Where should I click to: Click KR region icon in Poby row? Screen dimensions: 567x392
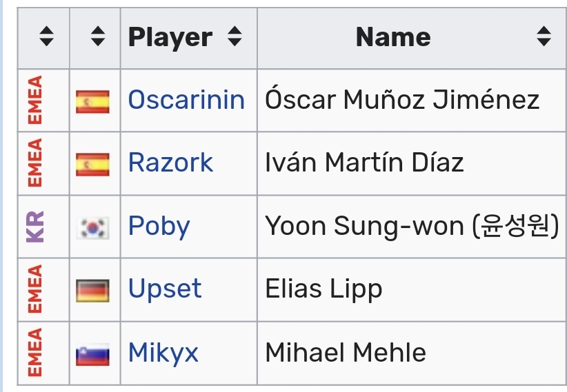(x=35, y=227)
